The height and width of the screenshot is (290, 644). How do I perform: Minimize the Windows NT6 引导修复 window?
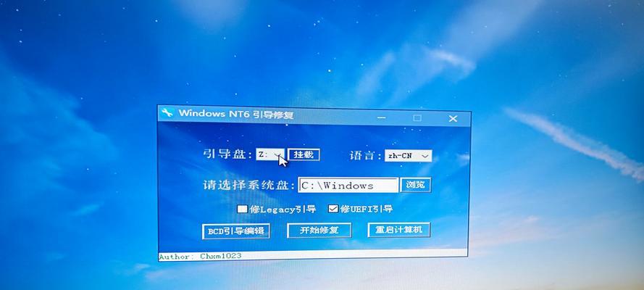[x=381, y=118]
